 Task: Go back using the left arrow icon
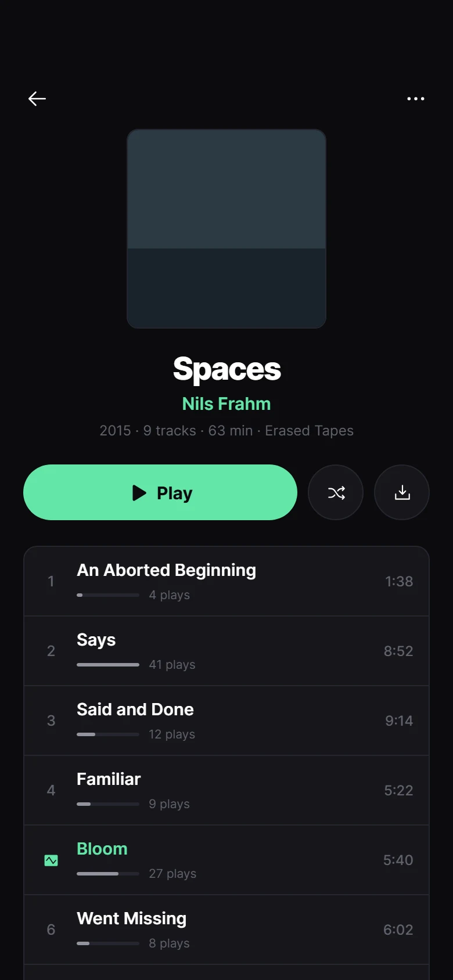pyautogui.click(x=37, y=99)
